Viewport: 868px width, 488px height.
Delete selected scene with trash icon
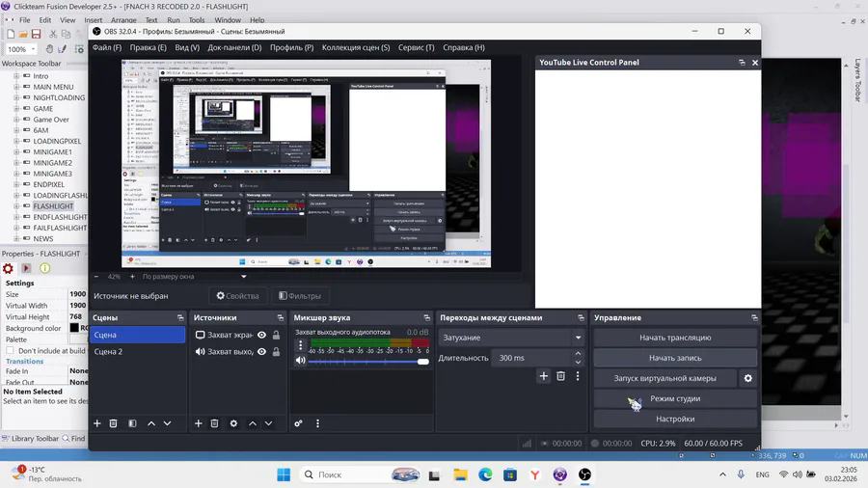pyautogui.click(x=114, y=423)
